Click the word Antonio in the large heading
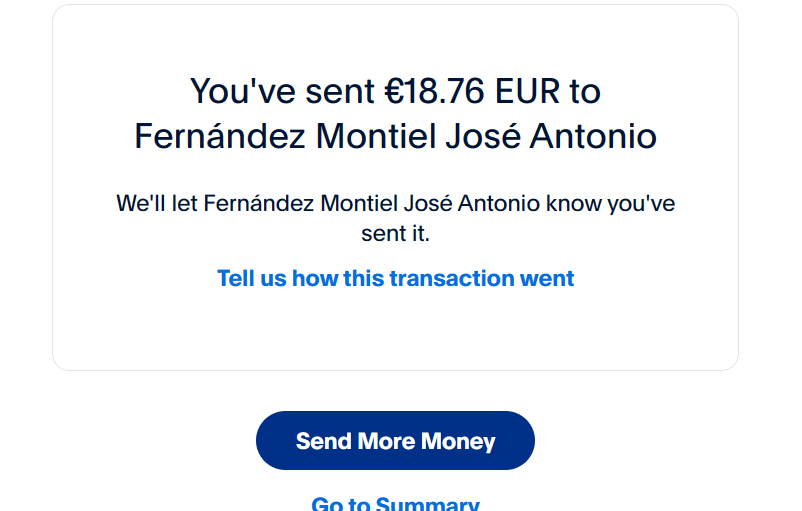 pyautogui.click(x=593, y=136)
